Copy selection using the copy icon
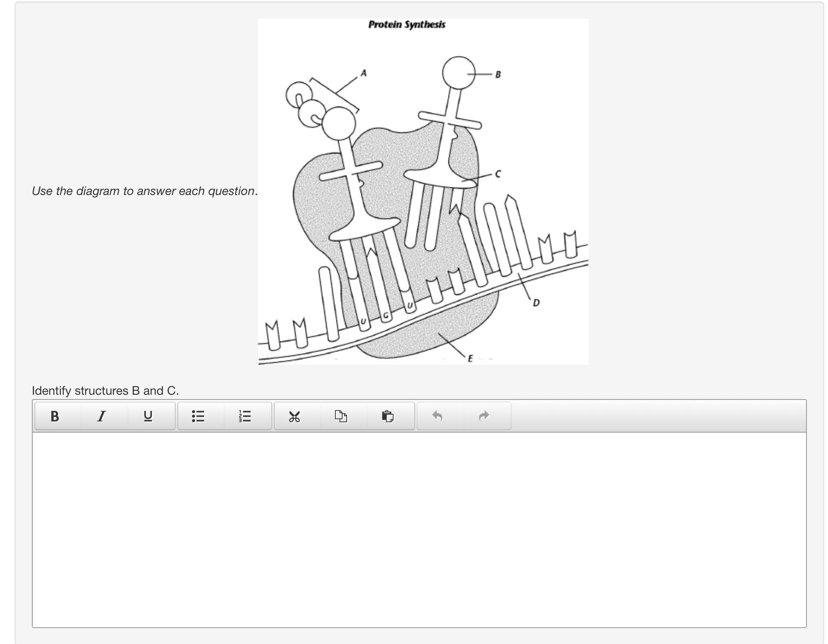This screenshot has height=644, width=828. click(x=341, y=416)
